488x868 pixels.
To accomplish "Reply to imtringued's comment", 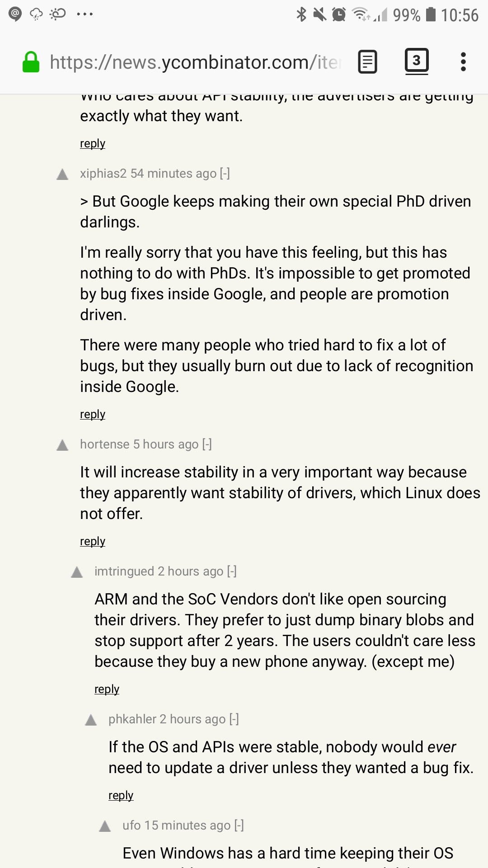I will coord(107,689).
